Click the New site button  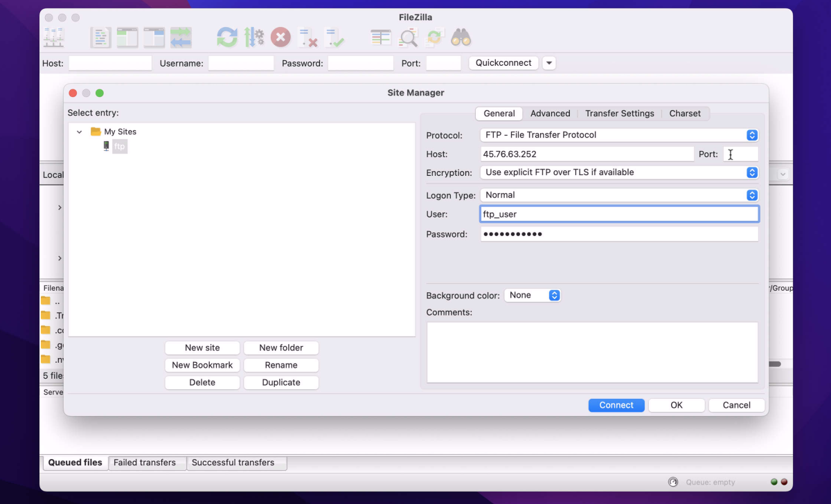(x=202, y=348)
